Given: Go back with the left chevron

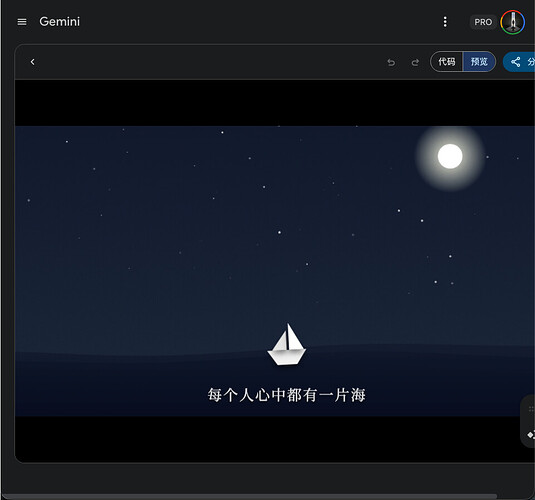Looking at the screenshot, I should (x=32, y=62).
